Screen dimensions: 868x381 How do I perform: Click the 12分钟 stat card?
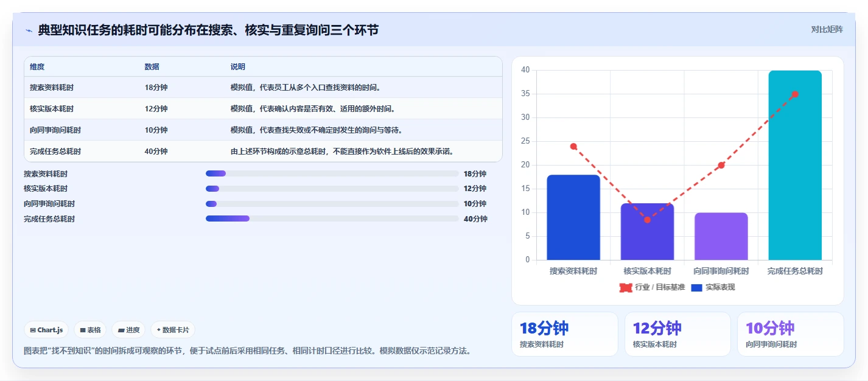coord(677,334)
